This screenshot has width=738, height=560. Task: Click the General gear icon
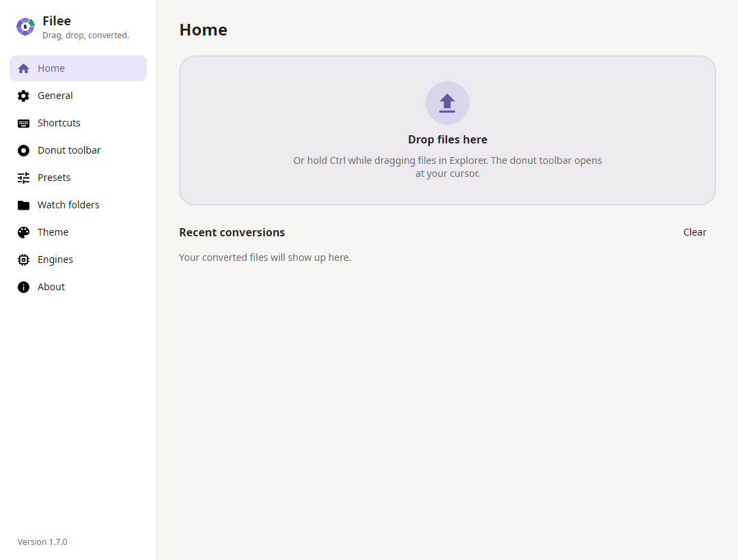(x=23, y=96)
